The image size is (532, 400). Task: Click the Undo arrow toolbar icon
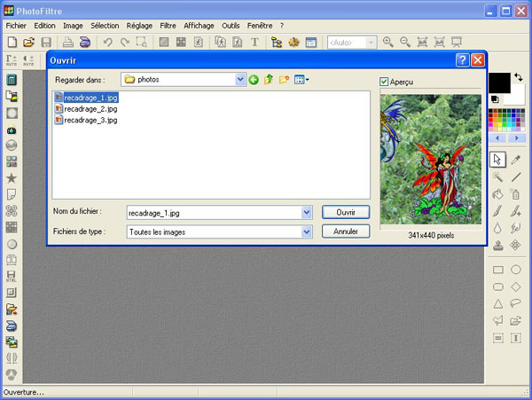click(x=108, y=42)
